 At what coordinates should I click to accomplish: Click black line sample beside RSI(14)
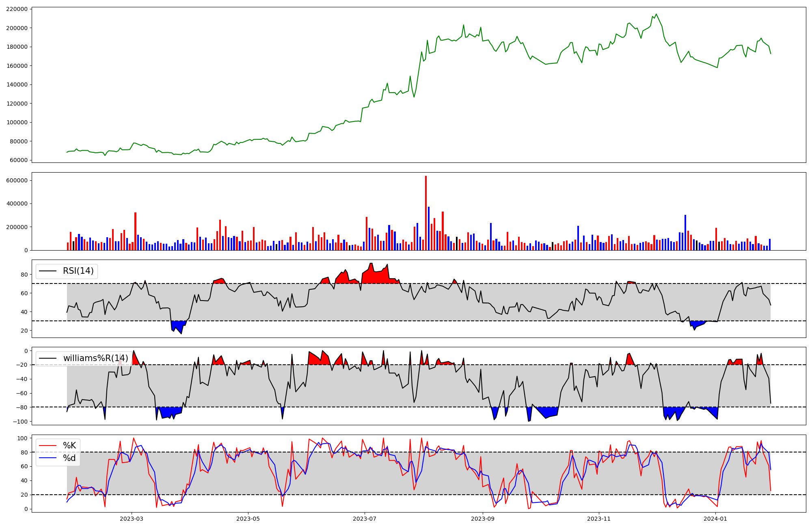click(x=48, y=271)
